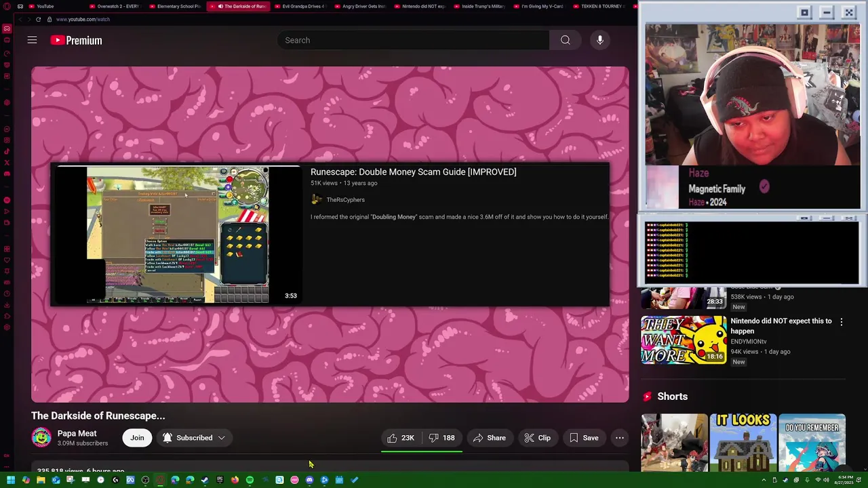Image resolution: width=868 pixels, height=488 pixels.
Task: Open OBS Studio from taskbar
Action: coord(145,480)
